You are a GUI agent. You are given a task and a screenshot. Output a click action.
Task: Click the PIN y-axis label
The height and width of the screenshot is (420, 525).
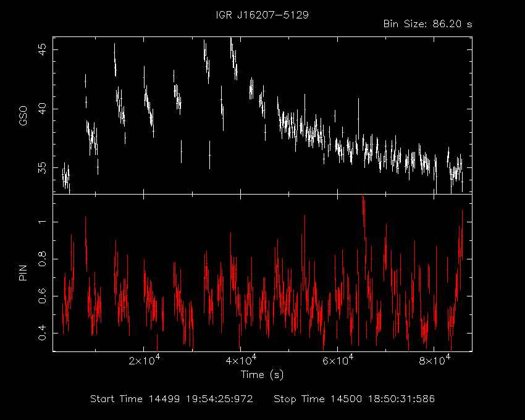pos(23,272)
